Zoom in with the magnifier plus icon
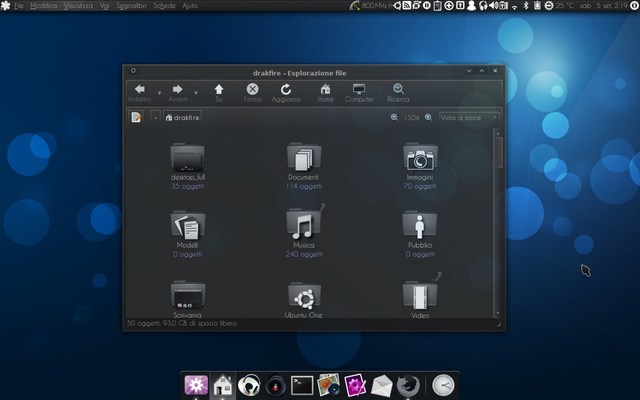This screenshot has height=400, width=640. [x=429, y=118]
